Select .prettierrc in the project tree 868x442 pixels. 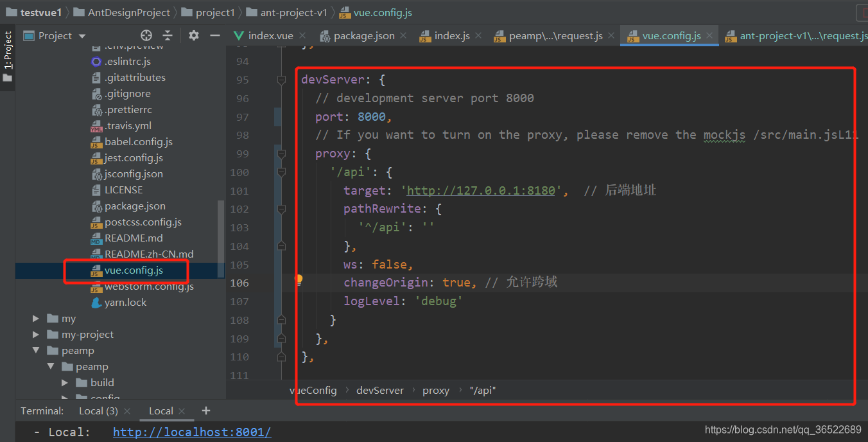[128, 110]
